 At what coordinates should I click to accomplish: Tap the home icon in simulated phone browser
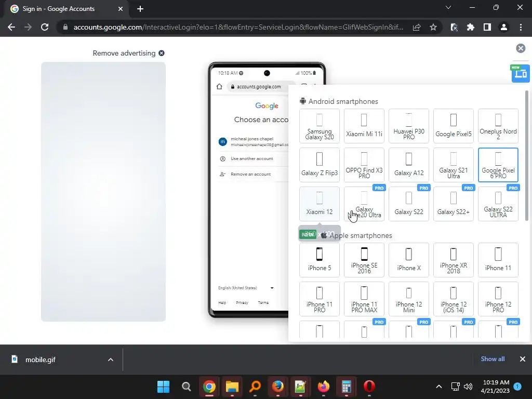(x=219, y=87)
